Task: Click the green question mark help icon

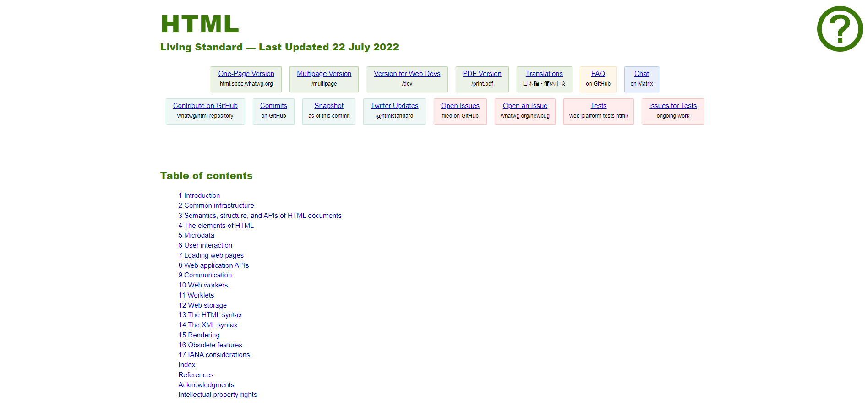Action: coord(840,29)
